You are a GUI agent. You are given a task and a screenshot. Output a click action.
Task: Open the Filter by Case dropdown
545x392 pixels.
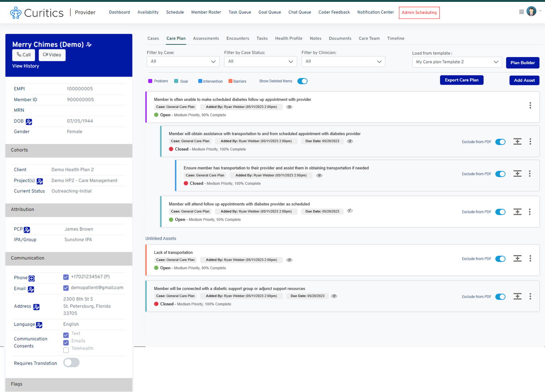tap(183, 62)
